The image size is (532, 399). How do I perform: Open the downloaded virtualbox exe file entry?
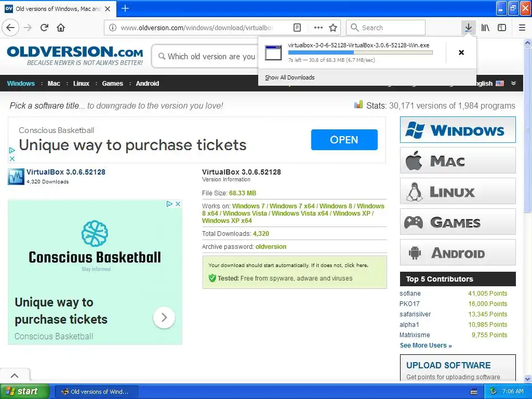point(351,52)
